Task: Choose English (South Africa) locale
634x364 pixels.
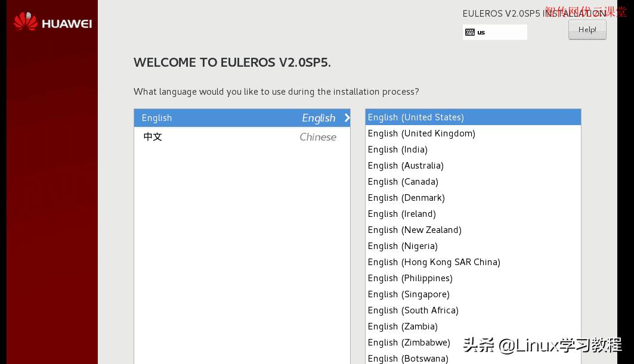Action: point(473,310)
